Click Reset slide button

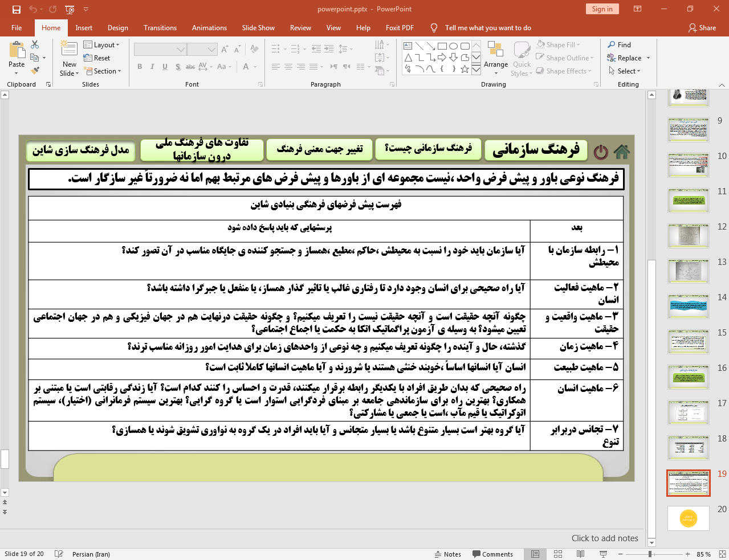tap(97, 58)
